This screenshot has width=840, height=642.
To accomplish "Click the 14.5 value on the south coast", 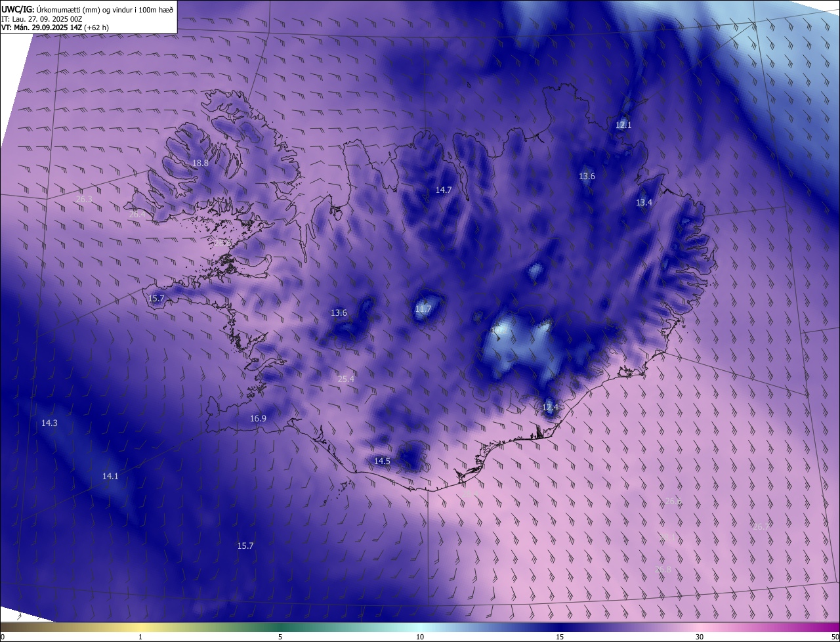I will click(382, 461).
